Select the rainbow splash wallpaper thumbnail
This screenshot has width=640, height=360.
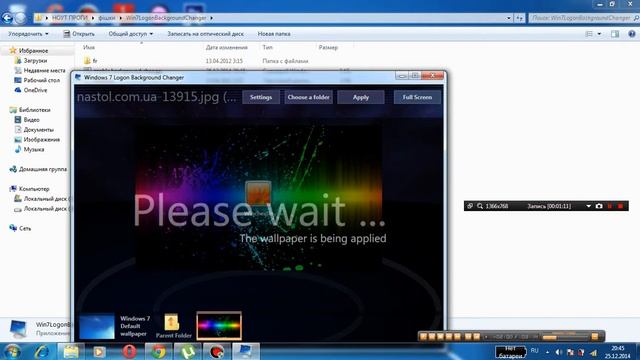click(219, 326)
